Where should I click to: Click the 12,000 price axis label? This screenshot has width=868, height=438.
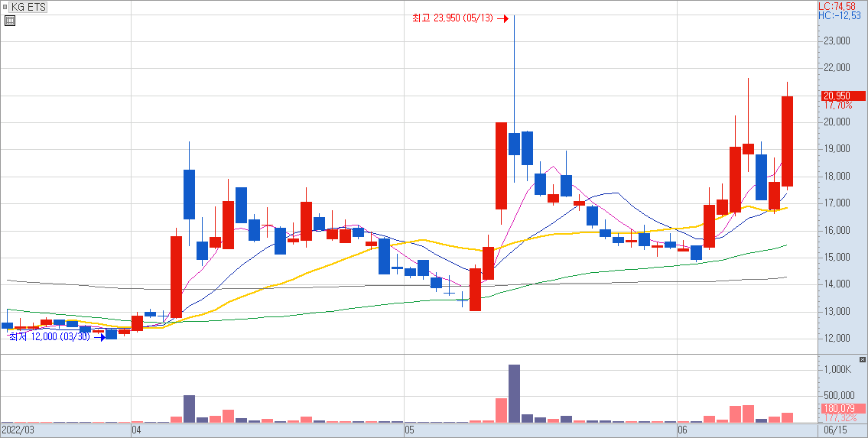(x=837, y=339)
